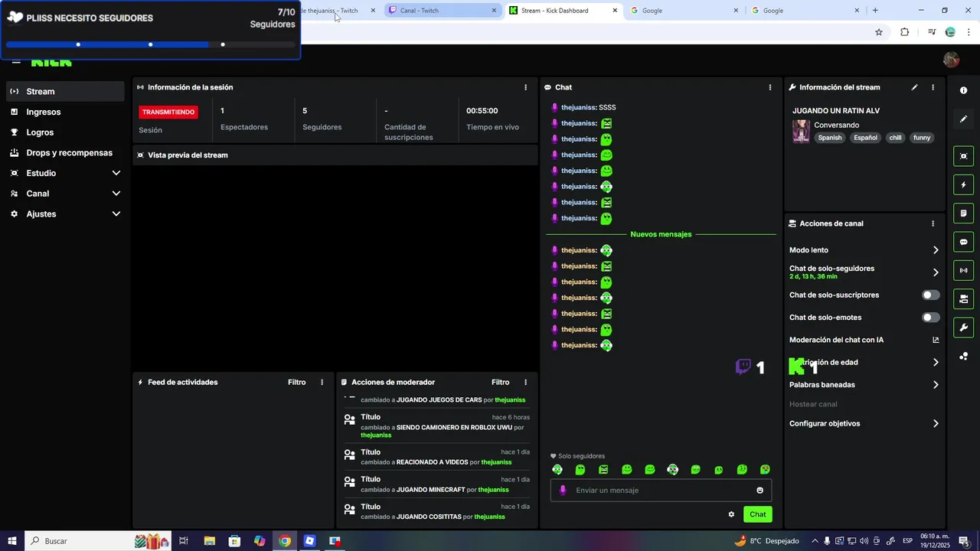Open Drops y recompensas in sidebar
The width and height of the screenshot is (980, 551).
[x=65, y=152]
